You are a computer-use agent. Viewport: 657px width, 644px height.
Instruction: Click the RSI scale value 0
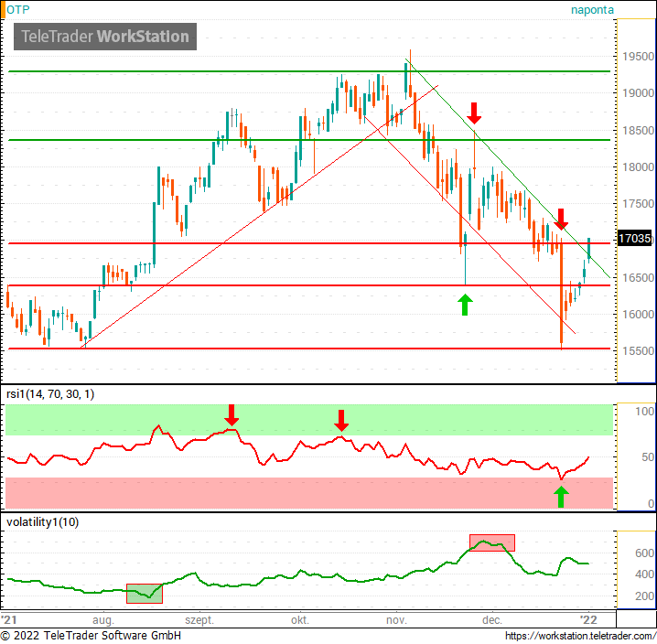point(651,504)
